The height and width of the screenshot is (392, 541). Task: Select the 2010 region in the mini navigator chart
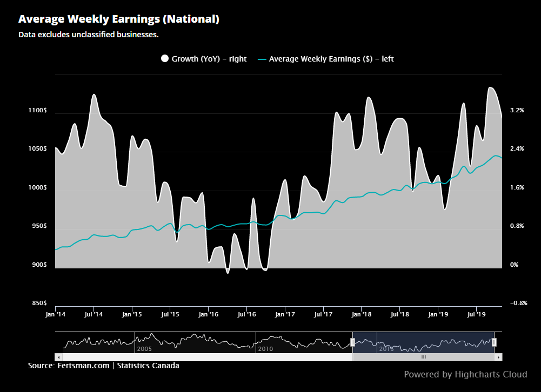click(x=266, y=350)
